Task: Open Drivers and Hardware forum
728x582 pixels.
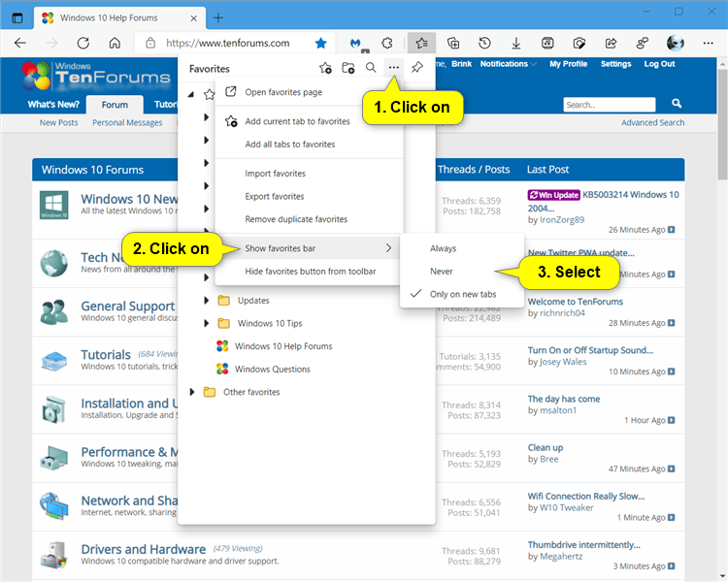Action: pos(143,550)
